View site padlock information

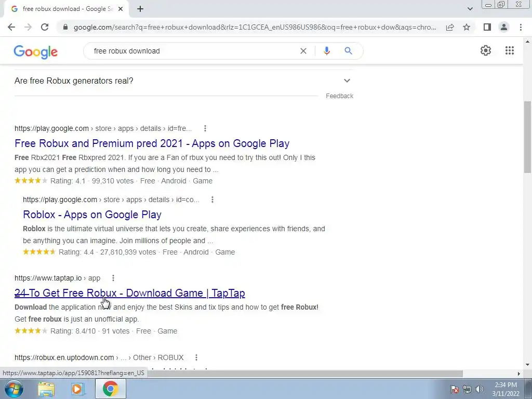point(65,27)
